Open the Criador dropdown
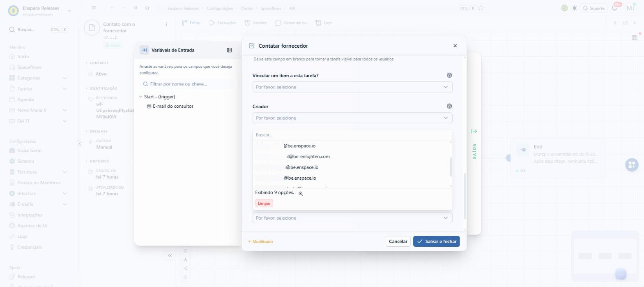Image resolution: width=644 pixels, height=287 pixels. pyautogui.click(x=352, y=118)
